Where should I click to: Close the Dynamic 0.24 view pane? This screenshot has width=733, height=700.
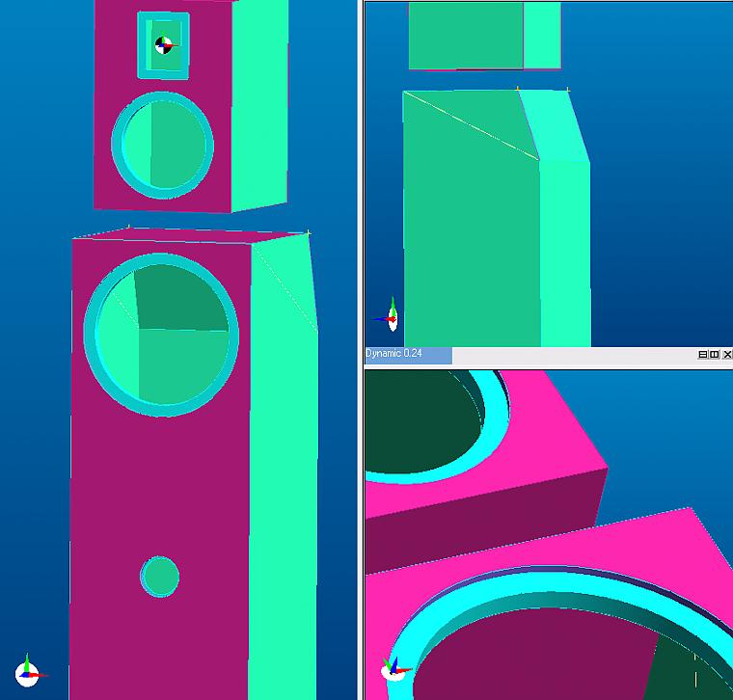click(727, 355)
